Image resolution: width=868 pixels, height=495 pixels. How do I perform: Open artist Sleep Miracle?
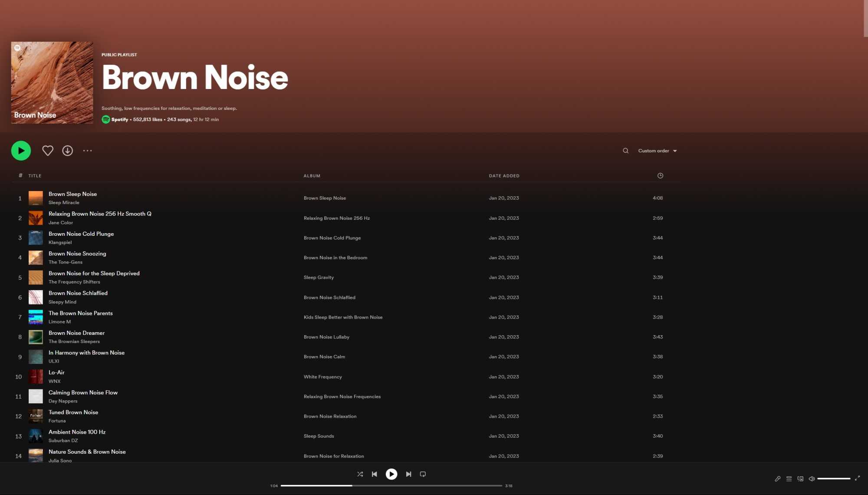[x=64, y=203]
